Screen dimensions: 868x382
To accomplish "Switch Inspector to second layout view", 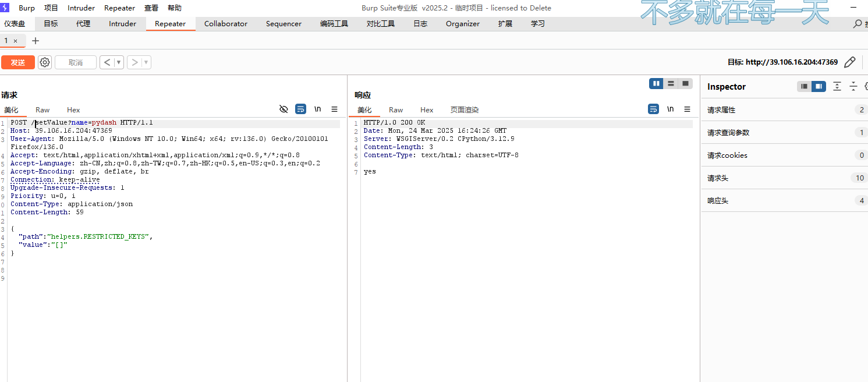I will pos(819,86).
